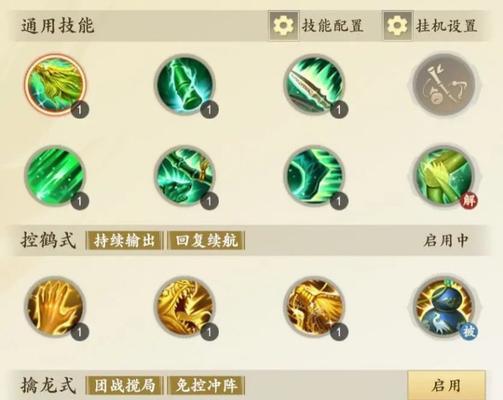Open 技能配置 skill configuration
The height and width of the screenshot is (400, 503).
click(x=316, y=26)
